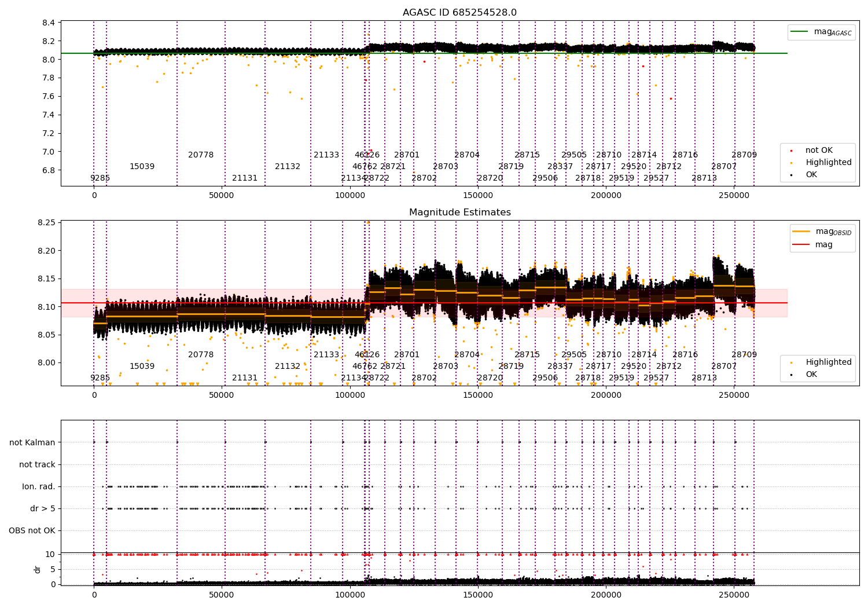Click the 6.8 y-axis tick label

pos(49,170)
